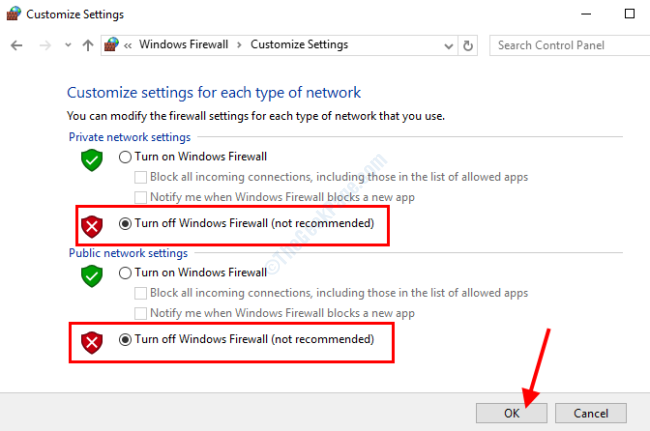Open the recent locations dropdown arrow
Screen dimensions: 650x431
pyautogui.click(x=68, y=45)
